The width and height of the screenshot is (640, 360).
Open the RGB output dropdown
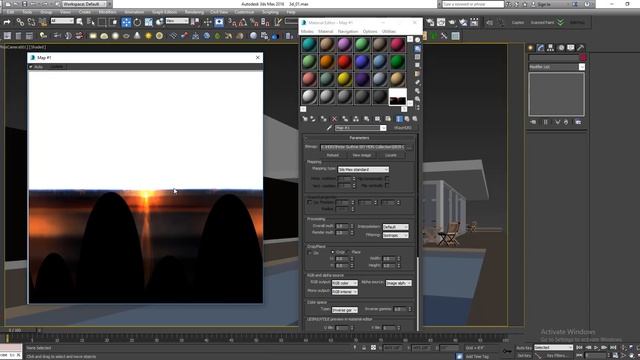[344, 283]
